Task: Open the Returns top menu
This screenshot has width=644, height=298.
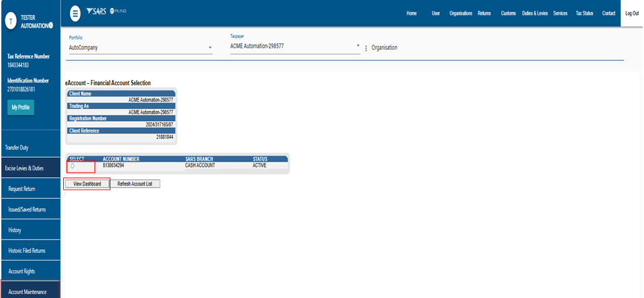Action: 484,13
